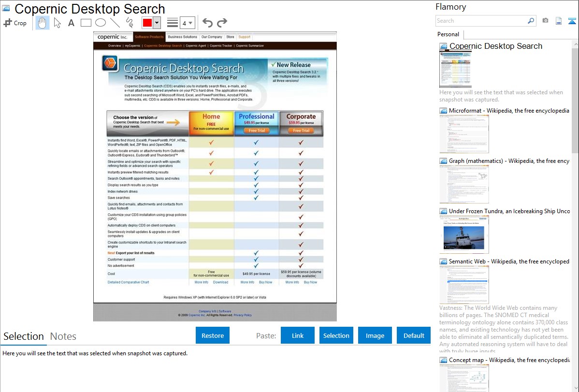Redo the last undone action
Screen dimensions: 579x392
(222, 23)
